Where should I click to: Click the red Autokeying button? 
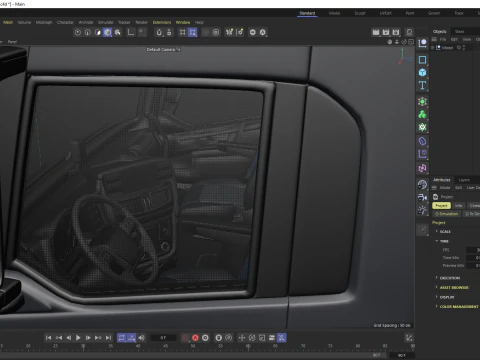pos(195,338)
